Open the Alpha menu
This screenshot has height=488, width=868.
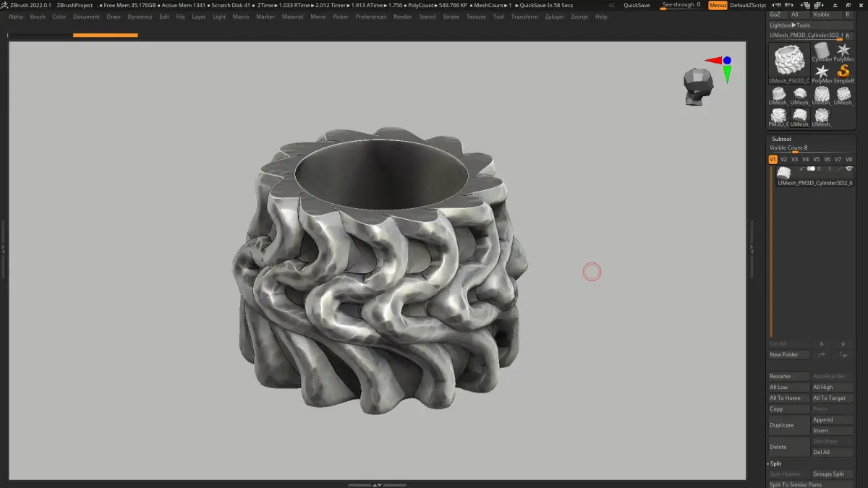tap(16, 17)
